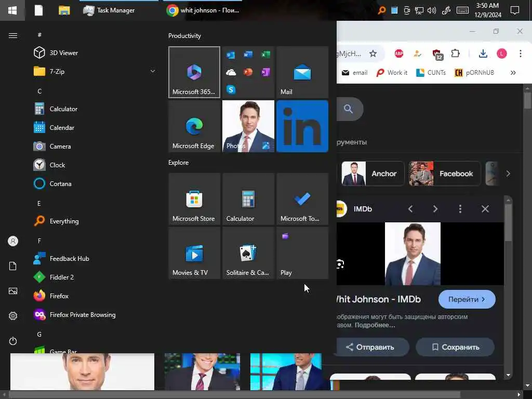This screenshot has width=532, height=399.
Task: Go to next image in IMDb panel
Action: coord(435,209)
